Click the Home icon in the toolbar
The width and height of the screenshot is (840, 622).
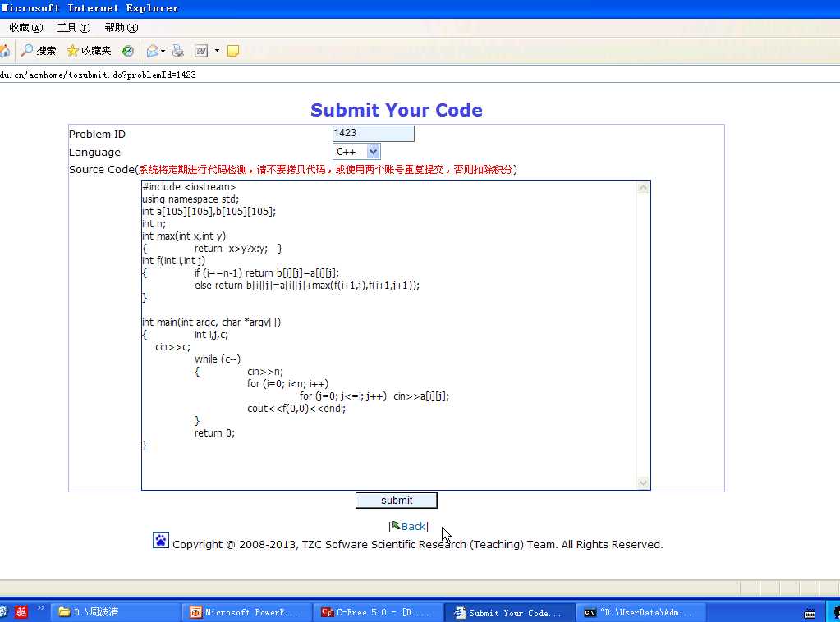4,51
